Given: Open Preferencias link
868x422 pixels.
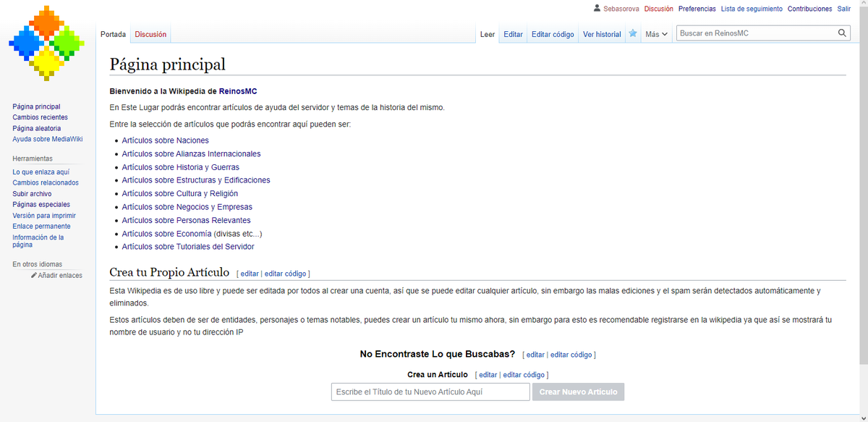Looking at the screenshot, I should click(697, 9).
